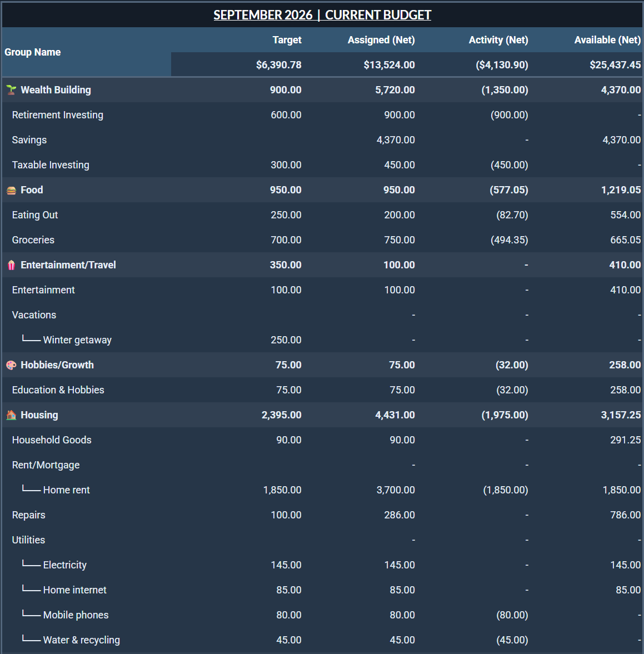Select the Retirement Investing category
Image resolution: width=644 pixels, height=654 pixels.
pyautogui.click(x=58, y=114)
